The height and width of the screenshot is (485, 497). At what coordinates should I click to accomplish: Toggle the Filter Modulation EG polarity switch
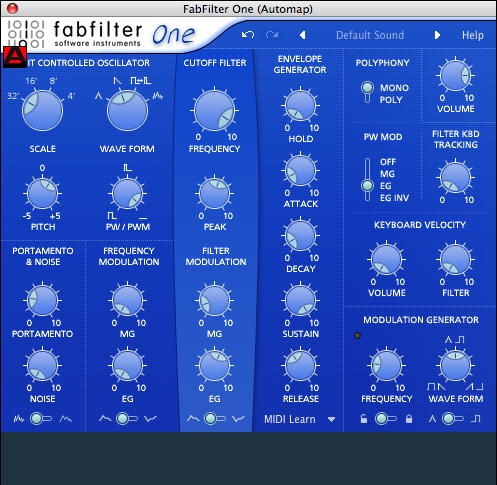tap(215, 419)
